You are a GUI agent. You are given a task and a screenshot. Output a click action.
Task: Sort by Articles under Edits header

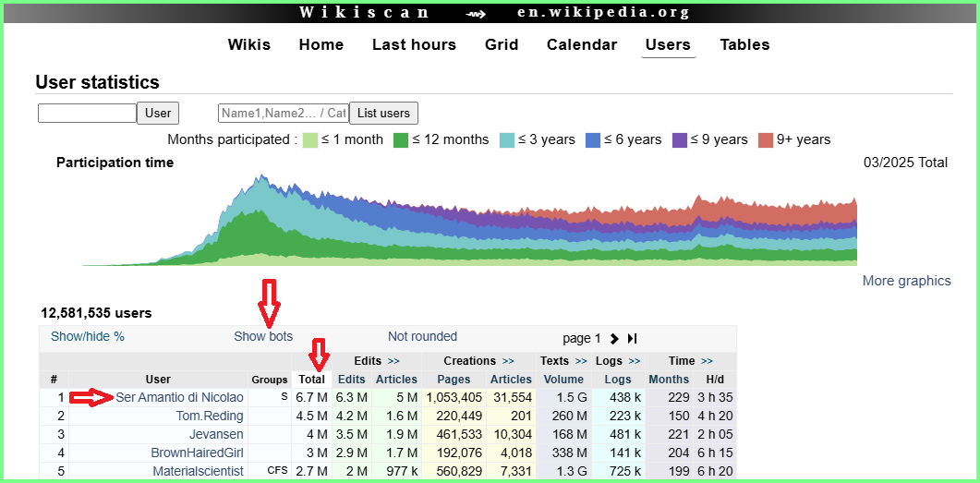pos(396,380)
